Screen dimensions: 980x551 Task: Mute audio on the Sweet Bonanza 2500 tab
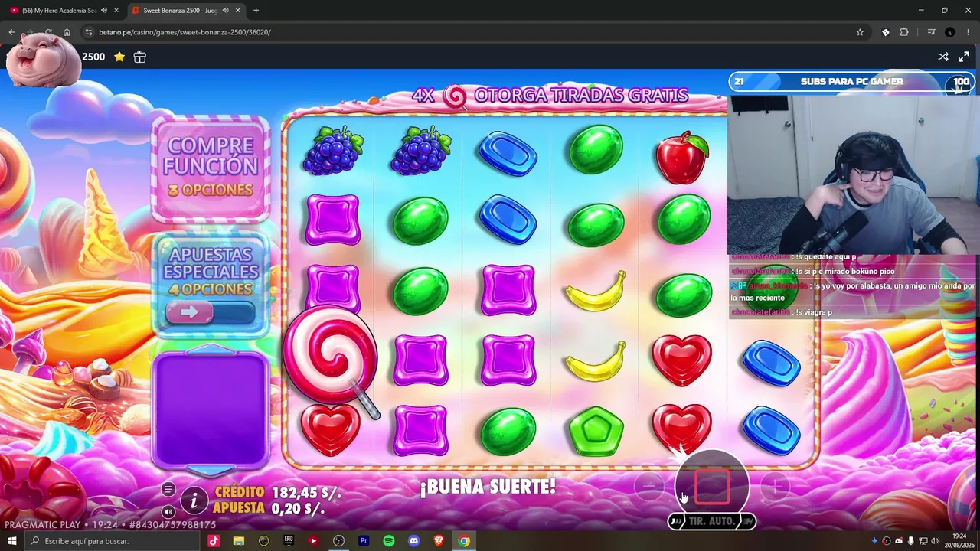click(x=225, y=11)
